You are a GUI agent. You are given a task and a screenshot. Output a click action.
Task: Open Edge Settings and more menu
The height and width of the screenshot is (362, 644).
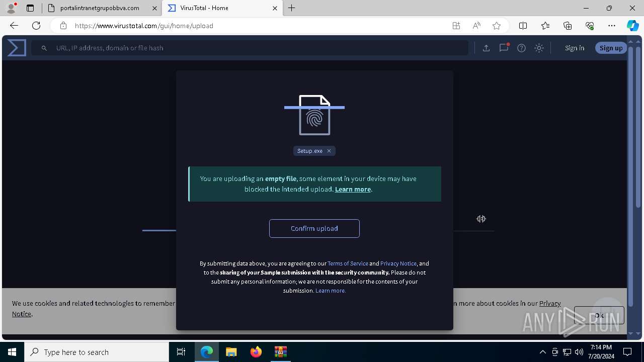612,26
